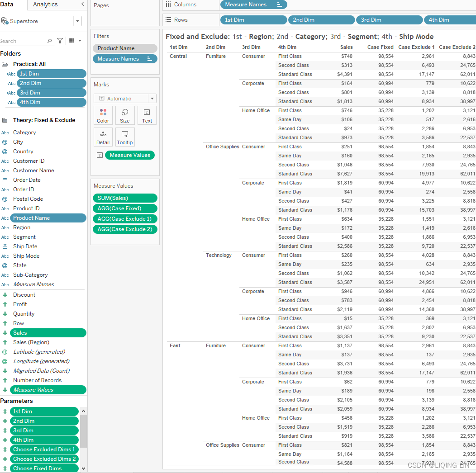Open the Superstore data source dropdown
The height and width of the screenshot is (473, 476).
coord(77,21)
